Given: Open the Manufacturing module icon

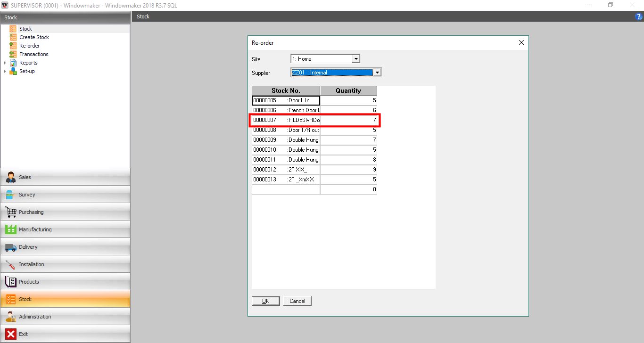Looking at the screenshot, I should pos(10,229).
